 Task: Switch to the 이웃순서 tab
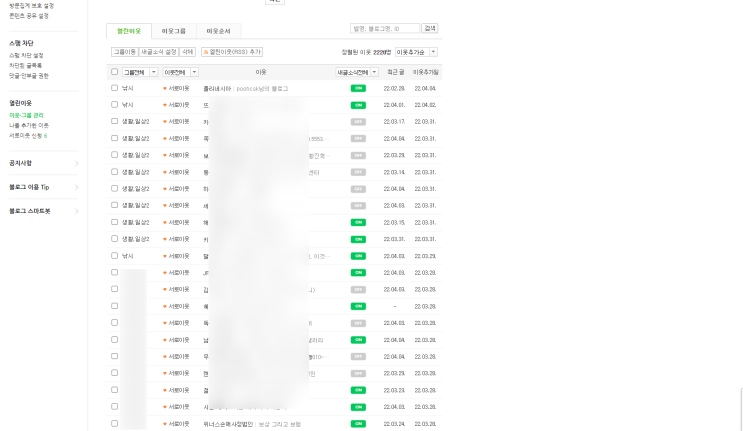tap(218, 31)
